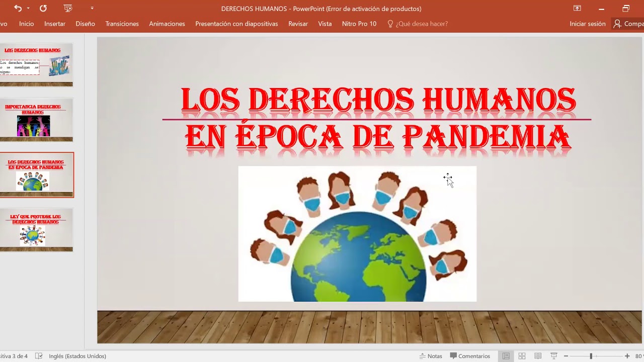
Task: Select LOS DERECHOS HUMANOS slide thumbnail
Action: (36, 64)
